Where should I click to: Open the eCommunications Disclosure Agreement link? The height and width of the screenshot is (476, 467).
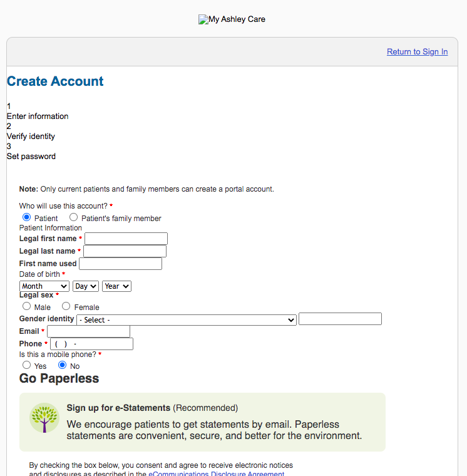[x=217, y=473]
